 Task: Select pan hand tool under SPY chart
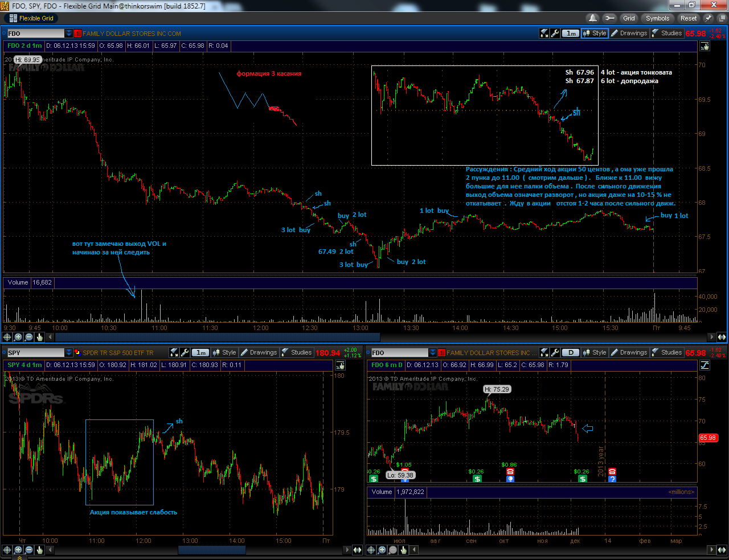coord(40,550)
